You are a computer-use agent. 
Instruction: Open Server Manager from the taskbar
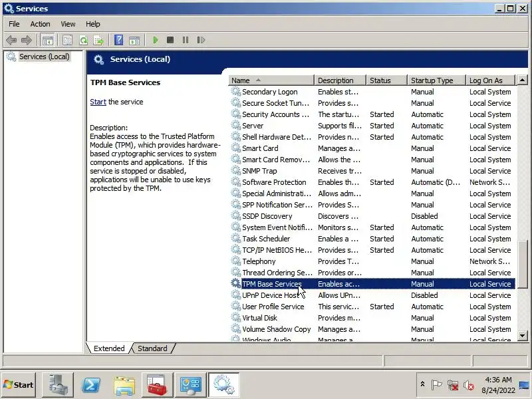tap(58, 385)
